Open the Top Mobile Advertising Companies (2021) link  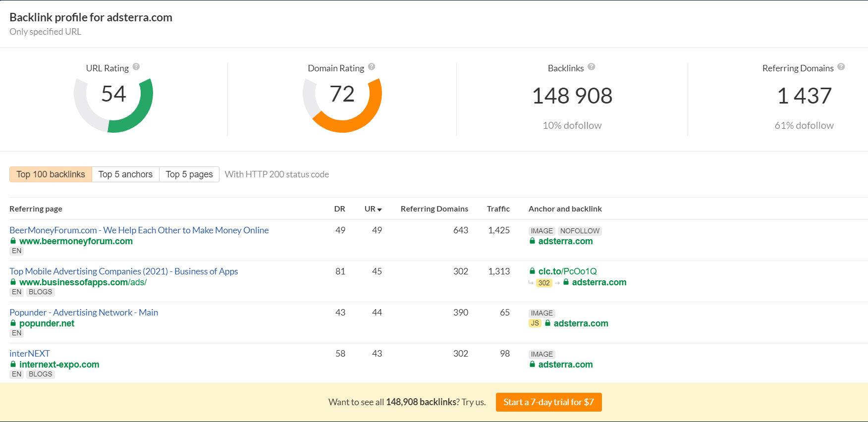pos(124,271)
